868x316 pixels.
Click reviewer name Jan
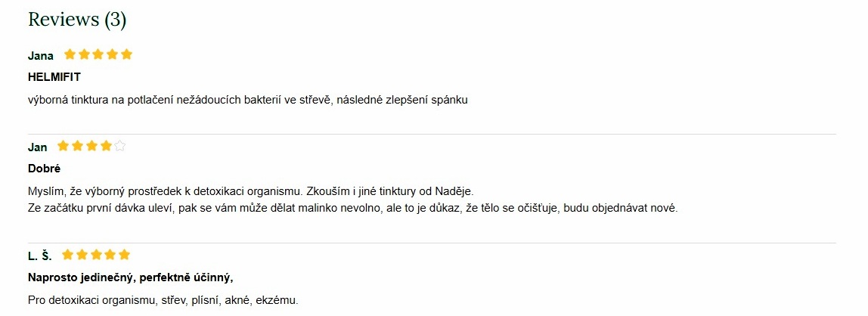click(x=38, y=147)
